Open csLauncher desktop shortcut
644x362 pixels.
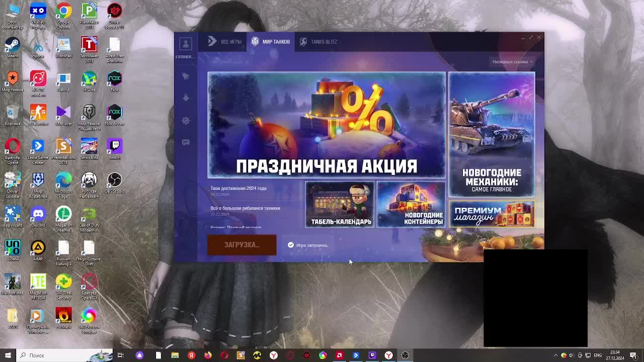pyautogui.click(x=38, y=115)
